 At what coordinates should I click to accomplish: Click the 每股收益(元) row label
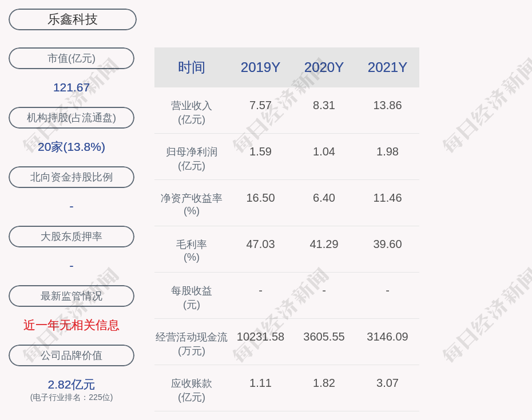(x=192, y=298)
